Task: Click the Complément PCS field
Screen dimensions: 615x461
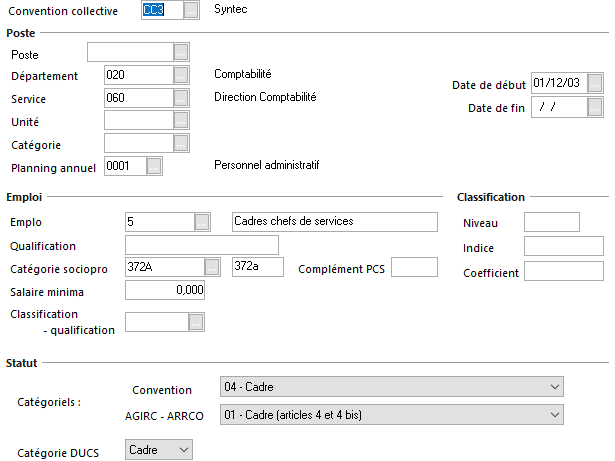Action: (x=414, y=267)
